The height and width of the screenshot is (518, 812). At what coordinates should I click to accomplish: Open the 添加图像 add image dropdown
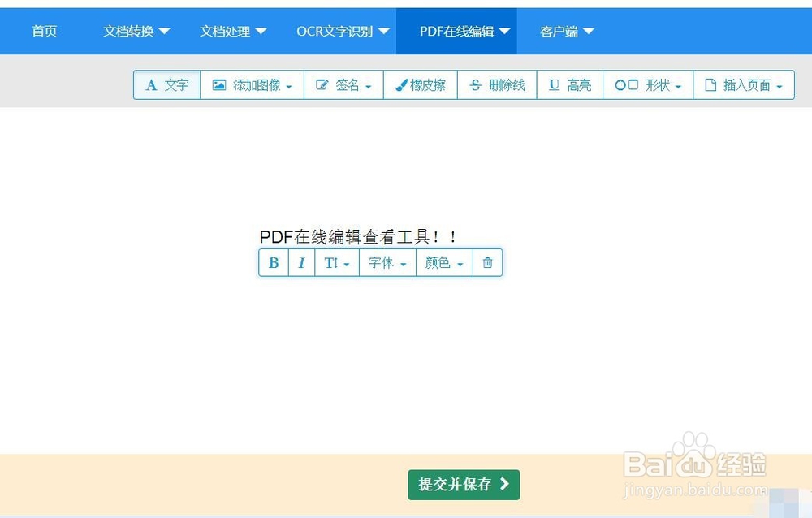click(x=253, y=85)
